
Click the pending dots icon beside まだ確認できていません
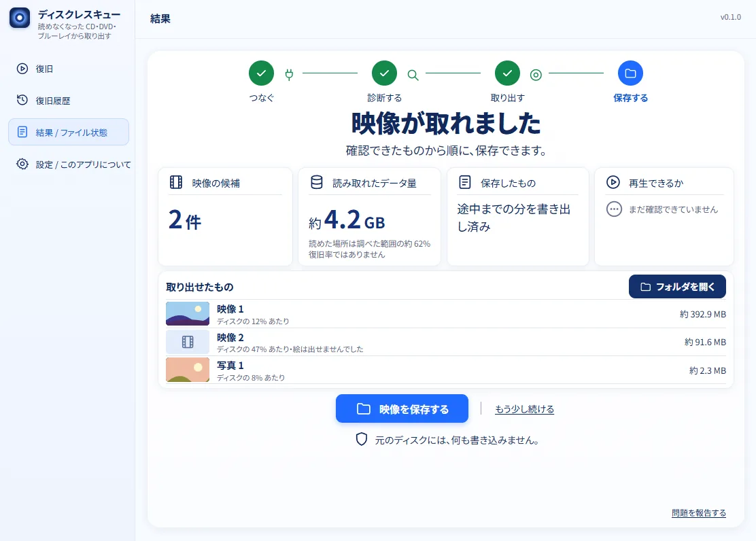(614, 209)
